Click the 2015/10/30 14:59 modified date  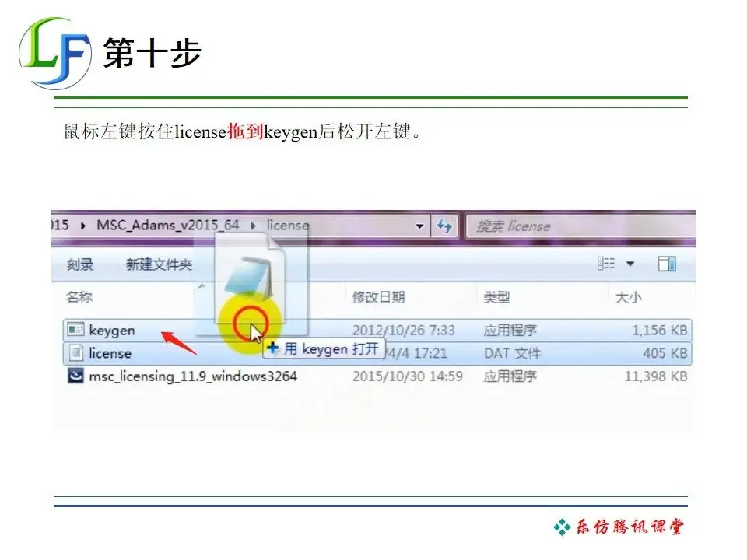coord(407,376)
